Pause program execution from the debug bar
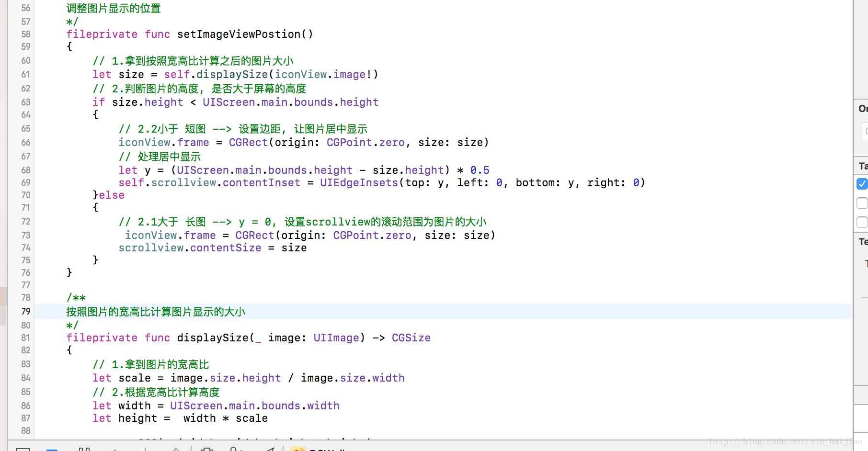868x451 pixels. point(84,449)
